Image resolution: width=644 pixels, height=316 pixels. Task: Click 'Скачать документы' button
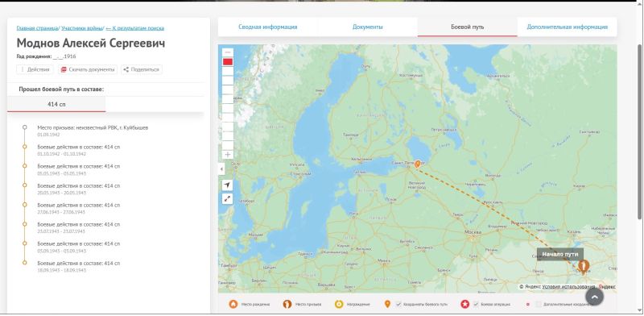click(x=88, y=69)
